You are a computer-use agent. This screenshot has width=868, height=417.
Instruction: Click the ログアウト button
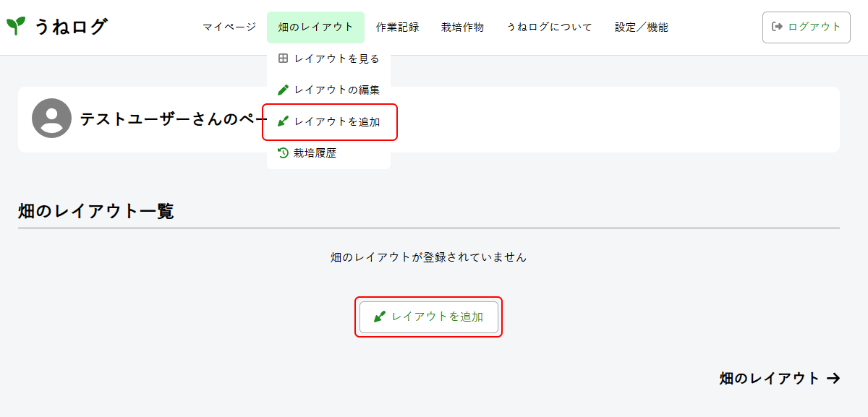(x=806, y=27)
